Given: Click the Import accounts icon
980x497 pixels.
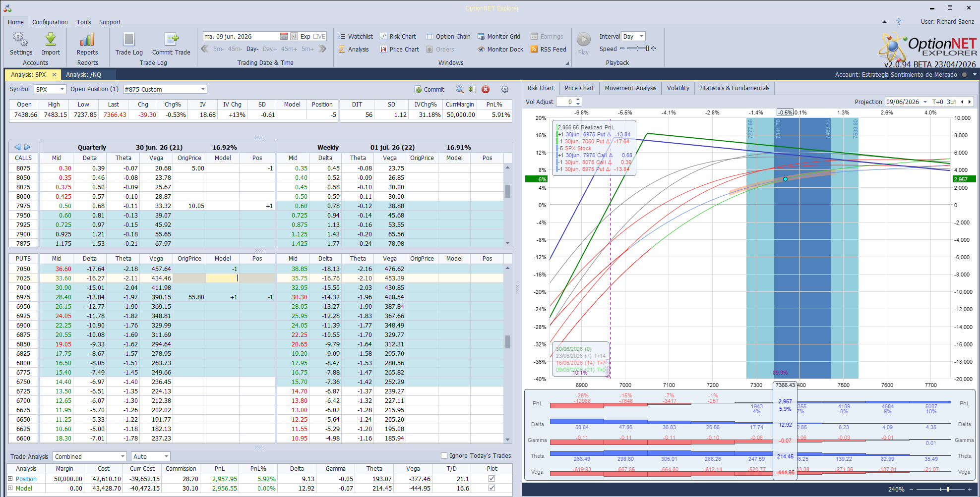Looking at the screenshot, I should pos(51,44).
